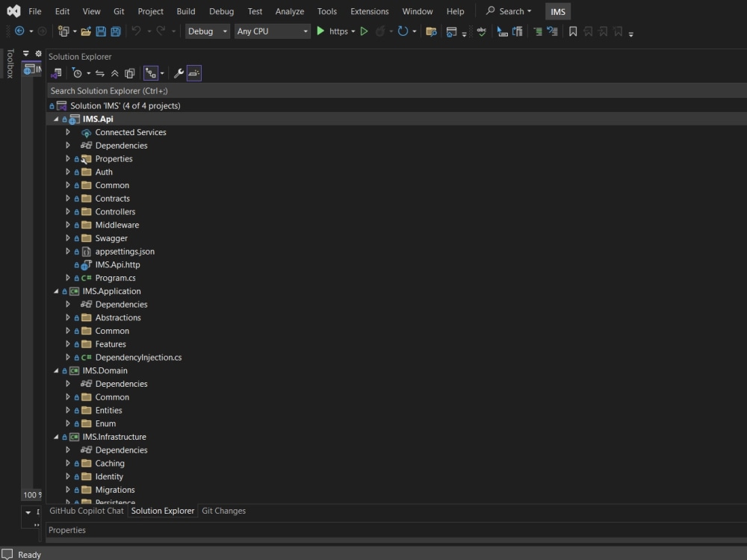
Task: Toggle the Preview Selected Items button
Action: click(x=194, y=73)
